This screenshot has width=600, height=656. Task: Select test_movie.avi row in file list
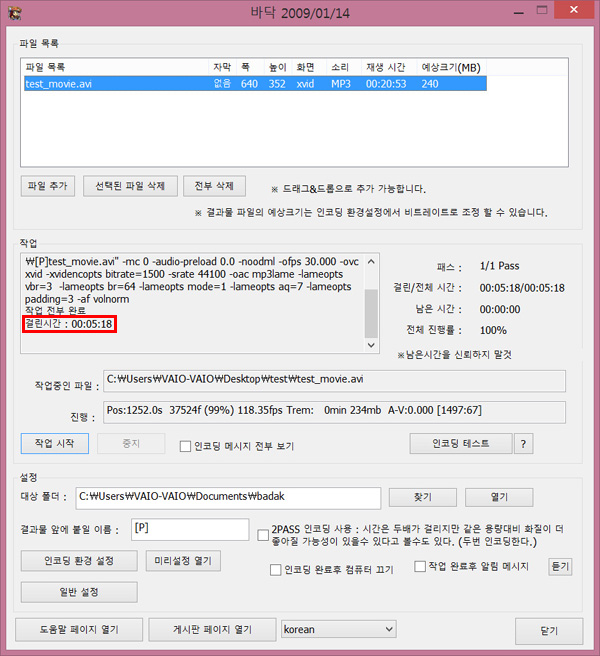[x=255, y=84]
